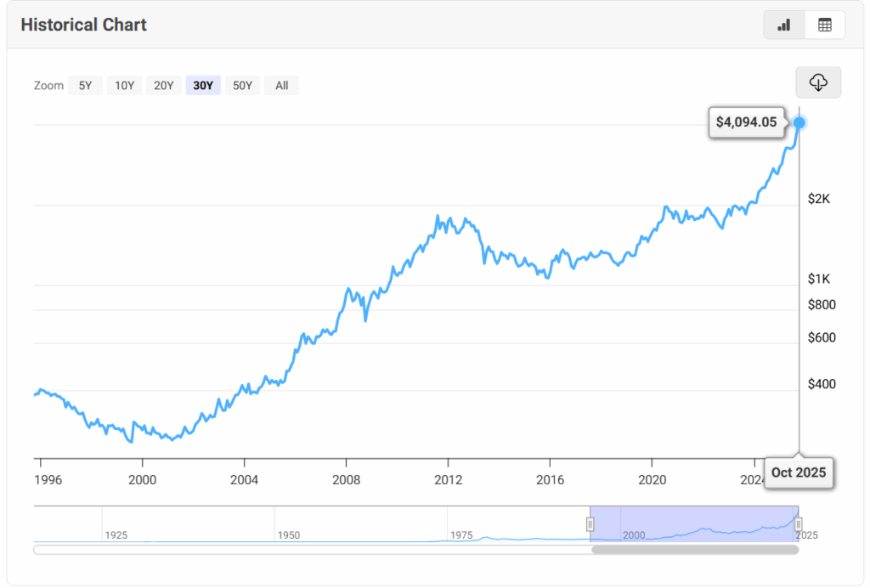Click navigator timeline near 1975

point(461,534)
